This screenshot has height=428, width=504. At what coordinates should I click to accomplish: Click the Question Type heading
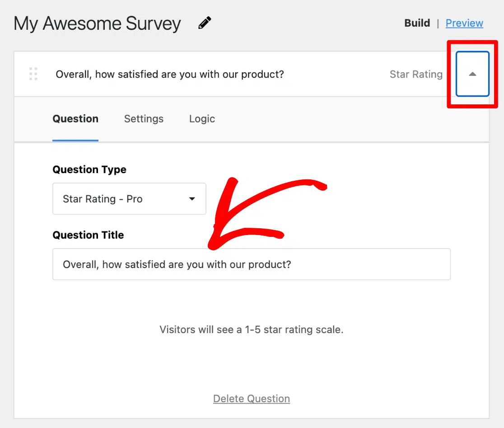pos(89,169)
